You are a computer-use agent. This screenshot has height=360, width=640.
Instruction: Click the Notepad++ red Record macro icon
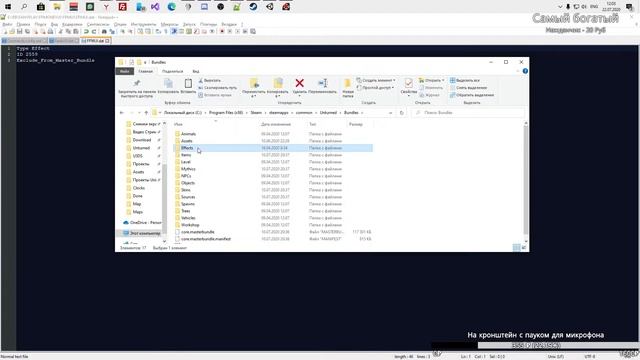pyautogui.click(x=222, y=31)
